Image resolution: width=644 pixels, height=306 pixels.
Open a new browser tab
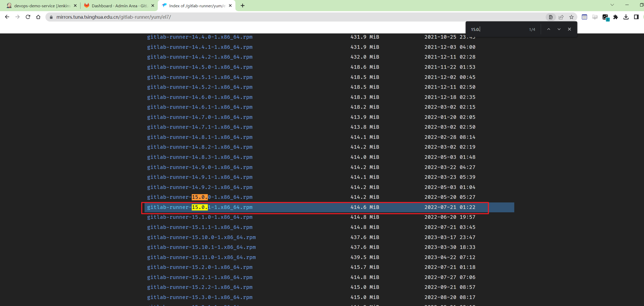[x=243, y=5]
